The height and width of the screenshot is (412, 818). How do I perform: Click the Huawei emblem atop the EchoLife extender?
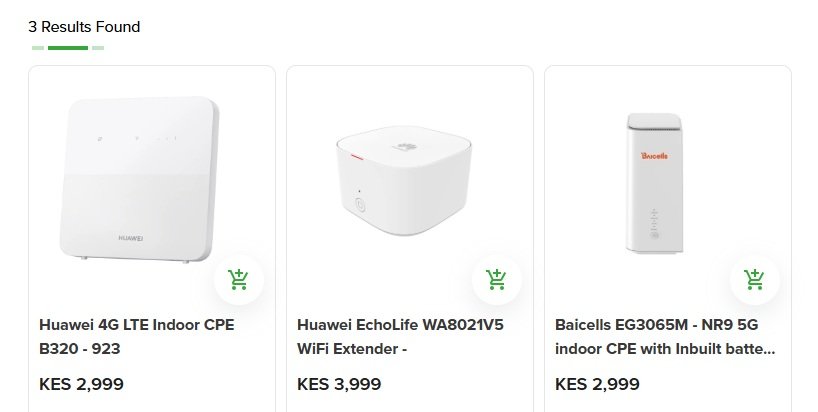point(404,148)
